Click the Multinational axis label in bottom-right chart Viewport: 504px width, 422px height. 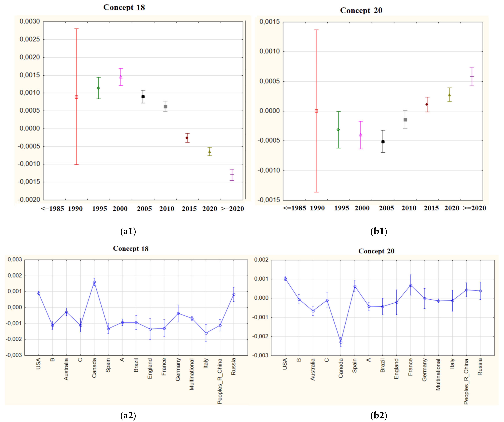click(438, 375)
